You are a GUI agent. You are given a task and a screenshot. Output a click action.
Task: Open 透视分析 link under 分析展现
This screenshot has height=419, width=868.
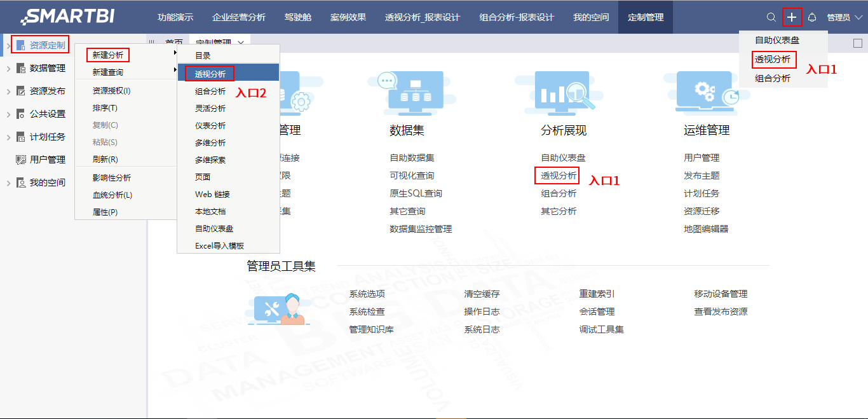[559, 175]
